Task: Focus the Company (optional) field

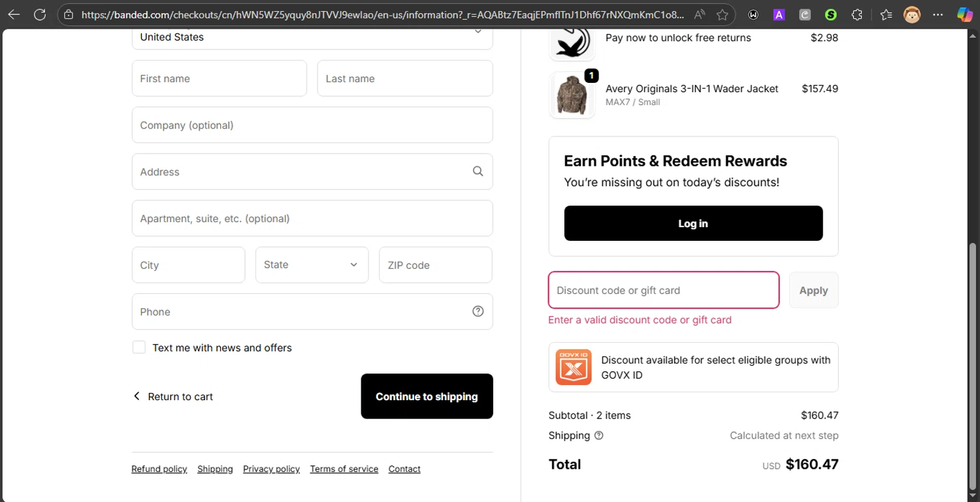Action: [x=312, y=125]
